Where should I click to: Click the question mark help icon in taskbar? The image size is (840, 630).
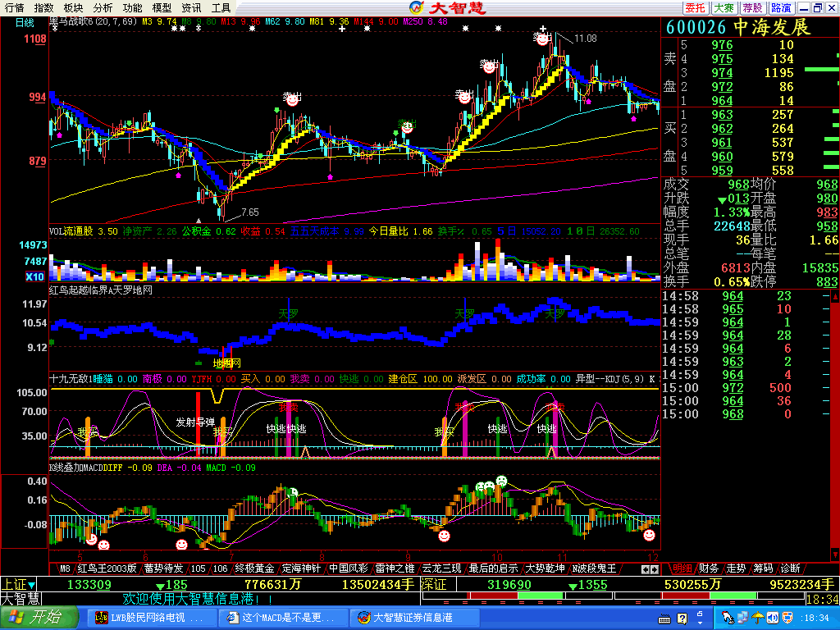(682, 619)
